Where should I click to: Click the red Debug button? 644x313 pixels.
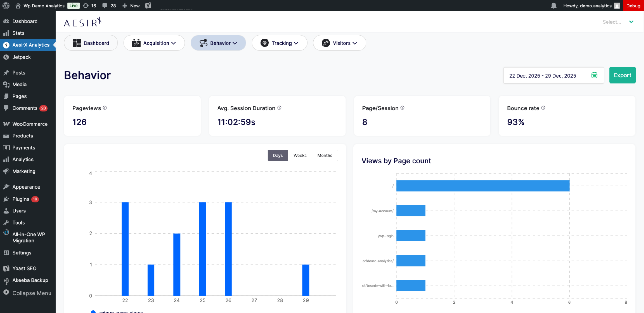633,6
